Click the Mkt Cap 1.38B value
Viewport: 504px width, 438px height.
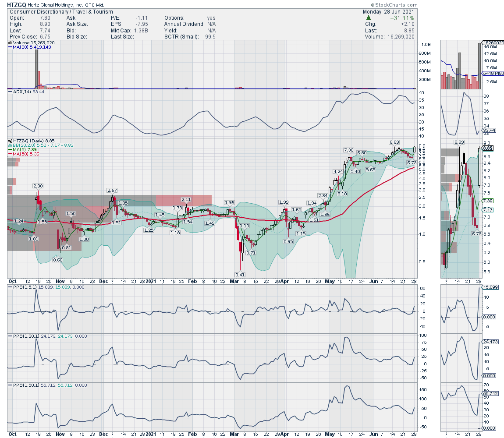click(x=141, y=31)
